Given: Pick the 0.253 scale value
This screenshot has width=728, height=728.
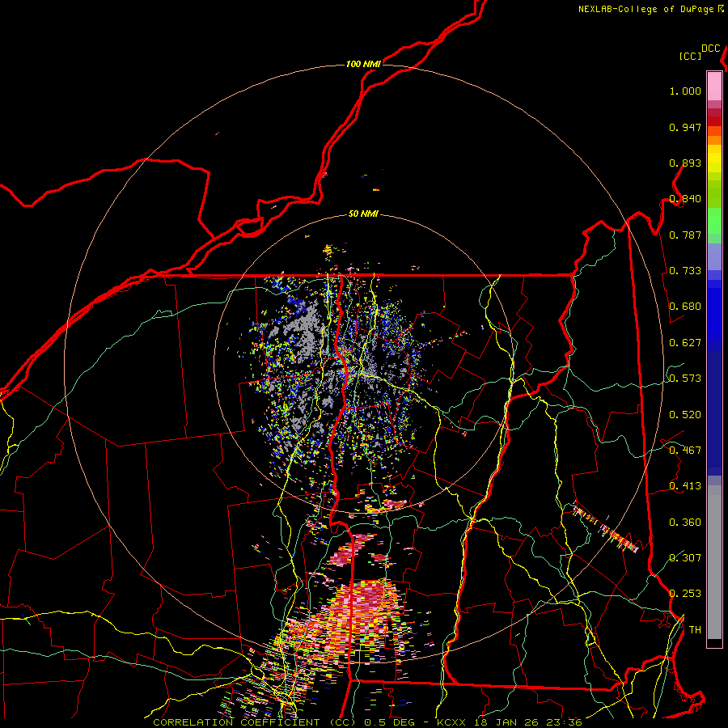Looking at the screenshot, I should 685,594.
